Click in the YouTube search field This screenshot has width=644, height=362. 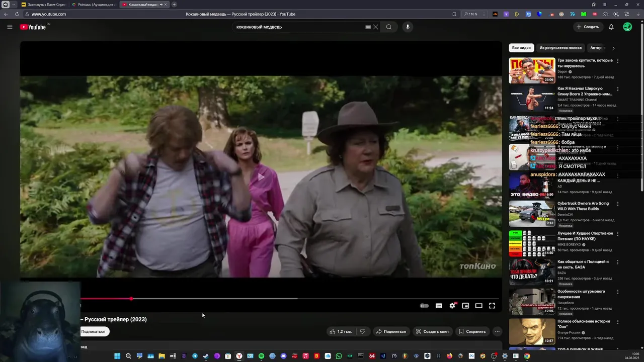[x=299, y=27]
